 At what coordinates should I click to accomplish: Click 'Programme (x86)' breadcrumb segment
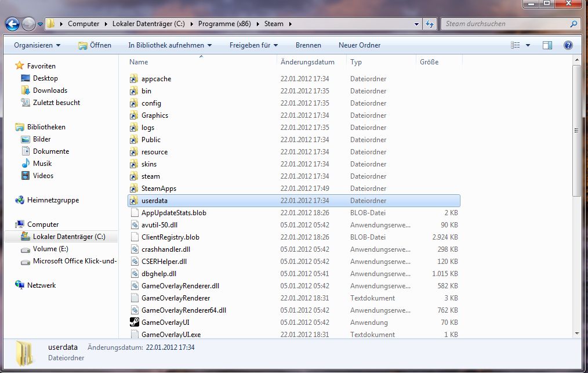coord(224,24)
